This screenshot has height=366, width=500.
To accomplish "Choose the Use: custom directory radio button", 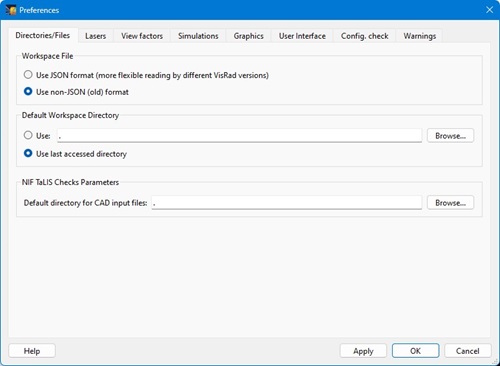I will point(28,135).
